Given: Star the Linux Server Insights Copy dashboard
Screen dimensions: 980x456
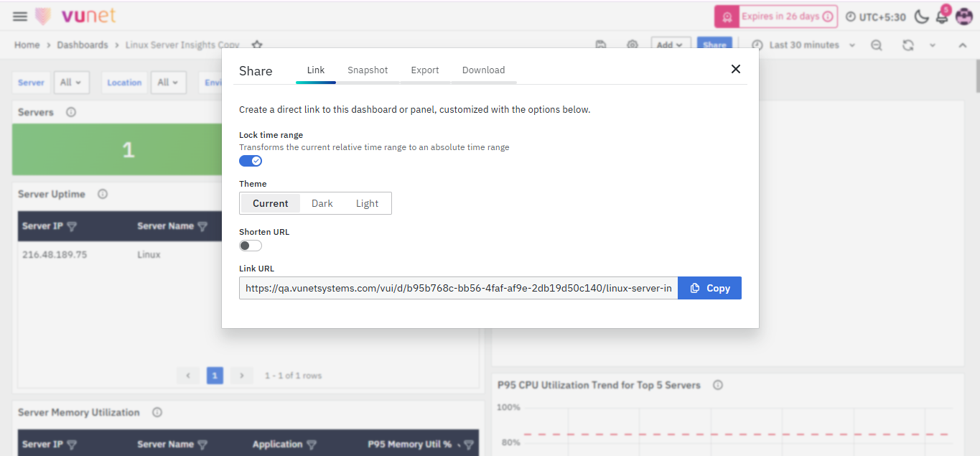Looking at the screenshot, I should tap(257, 45).
